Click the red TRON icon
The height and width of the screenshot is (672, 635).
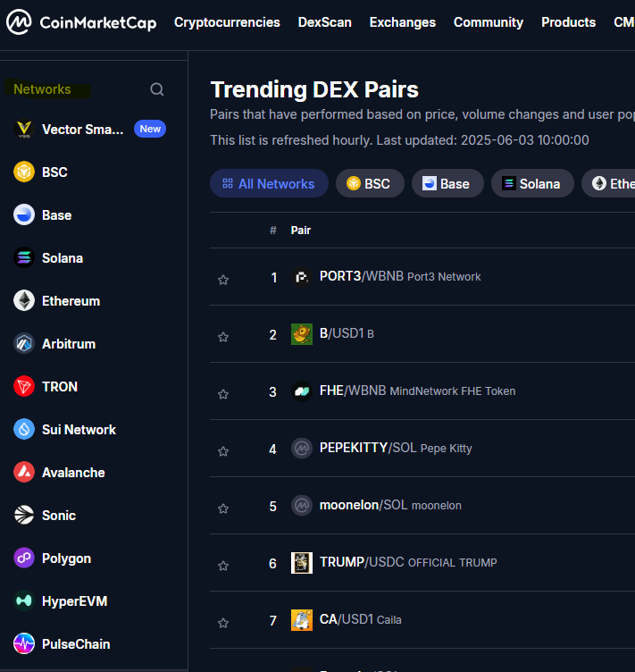[x=24, y=386]
